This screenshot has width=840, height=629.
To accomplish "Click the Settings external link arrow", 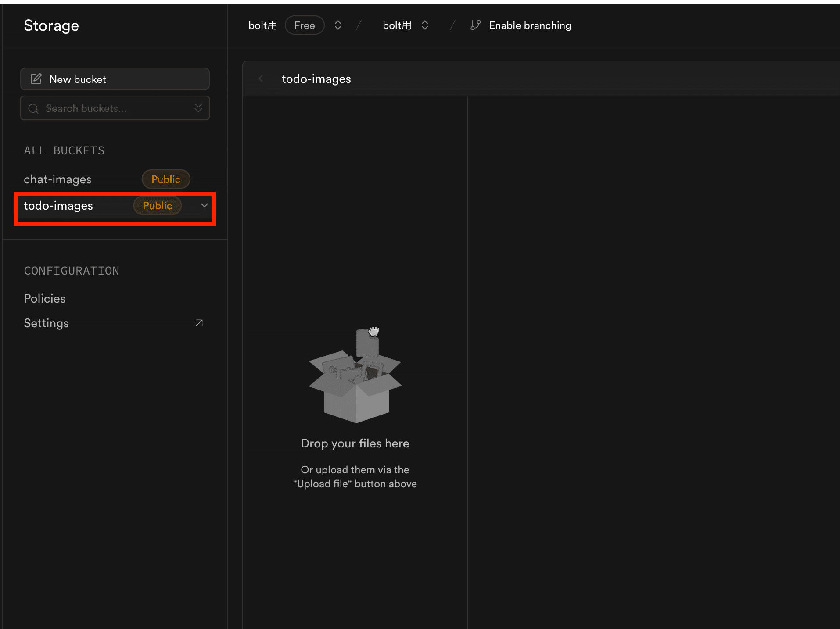I will point(199,323).
